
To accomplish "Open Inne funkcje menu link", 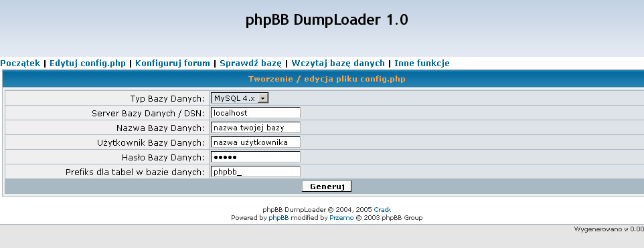I will pos(422,64).
